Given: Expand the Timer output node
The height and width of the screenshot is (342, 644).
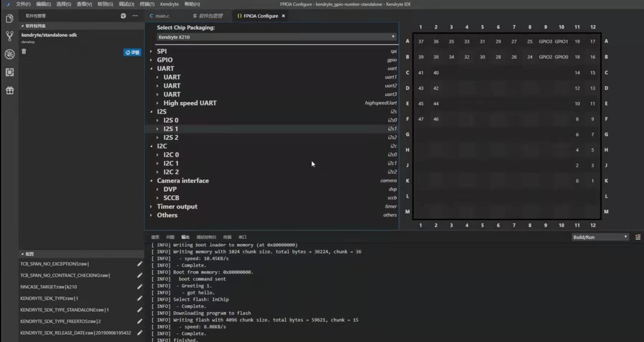Looking at the screenshot, I should point(151,207).
